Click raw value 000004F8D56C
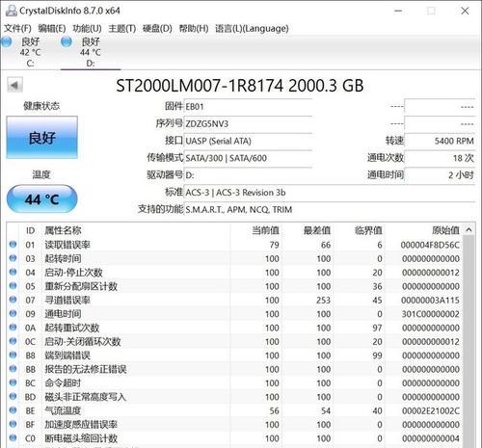Image resolution: width=482 pixels, height=448 pixels. tap(430, 245)
